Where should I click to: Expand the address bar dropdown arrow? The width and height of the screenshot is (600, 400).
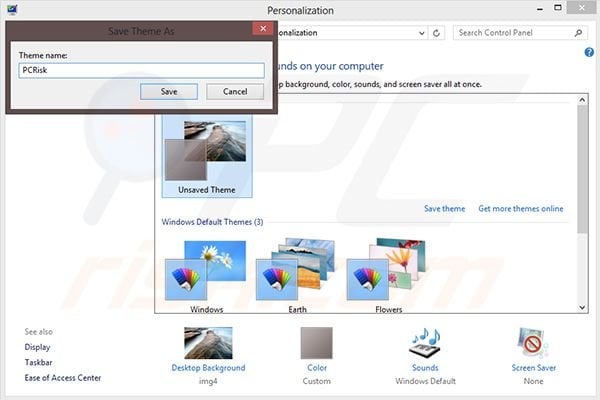(x=421, y=33)
